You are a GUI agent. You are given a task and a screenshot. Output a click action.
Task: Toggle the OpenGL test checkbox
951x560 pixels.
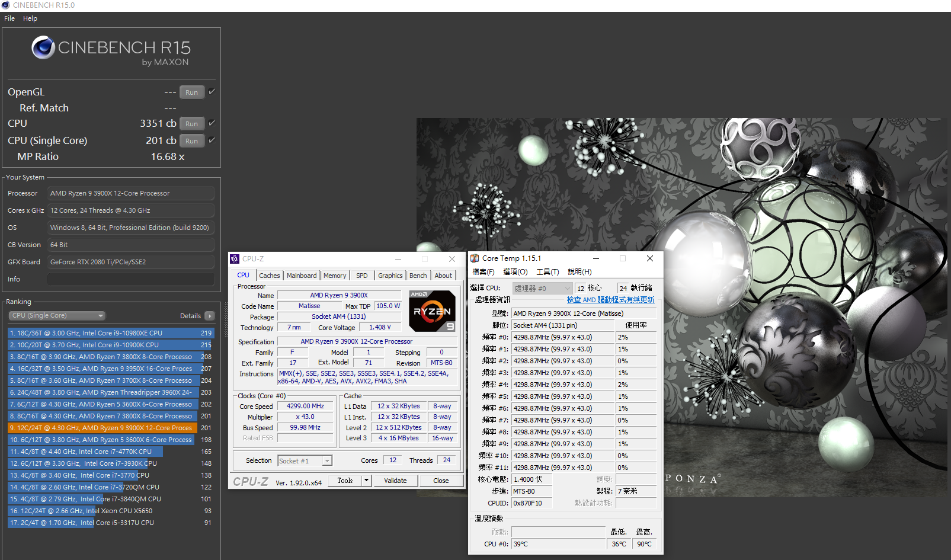212,92
